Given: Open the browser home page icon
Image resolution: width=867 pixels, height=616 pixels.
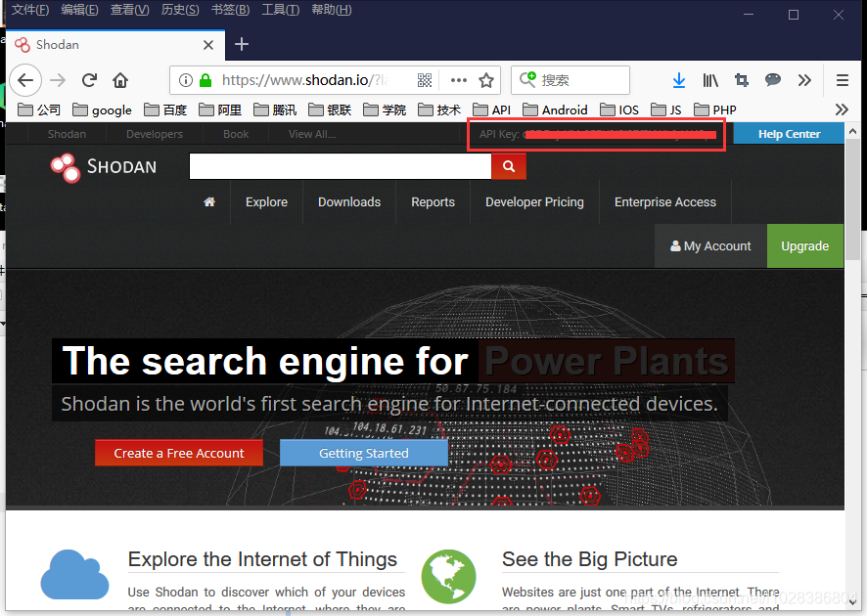Looking at the screenshot, I should click(120, 80).
